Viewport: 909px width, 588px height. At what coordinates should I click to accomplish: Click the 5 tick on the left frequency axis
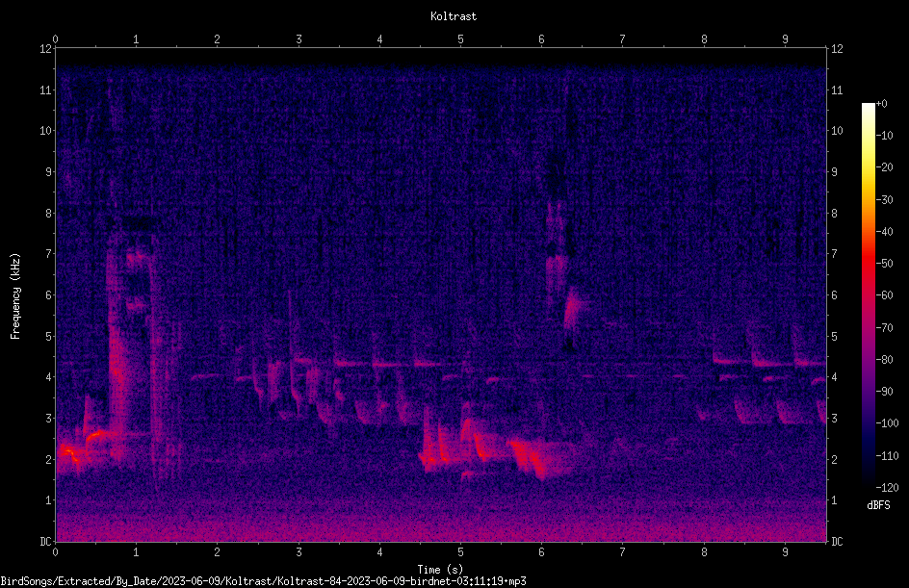pyautogui.click(x=48, y=336)
